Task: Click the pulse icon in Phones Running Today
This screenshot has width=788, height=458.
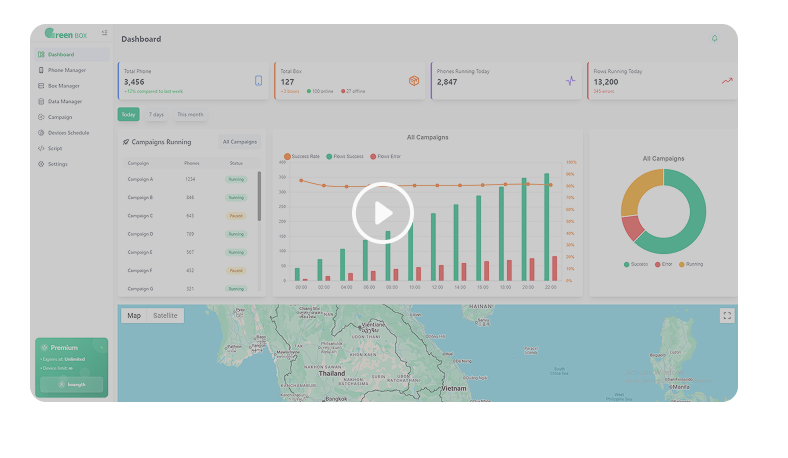Action: click(570, 81)
